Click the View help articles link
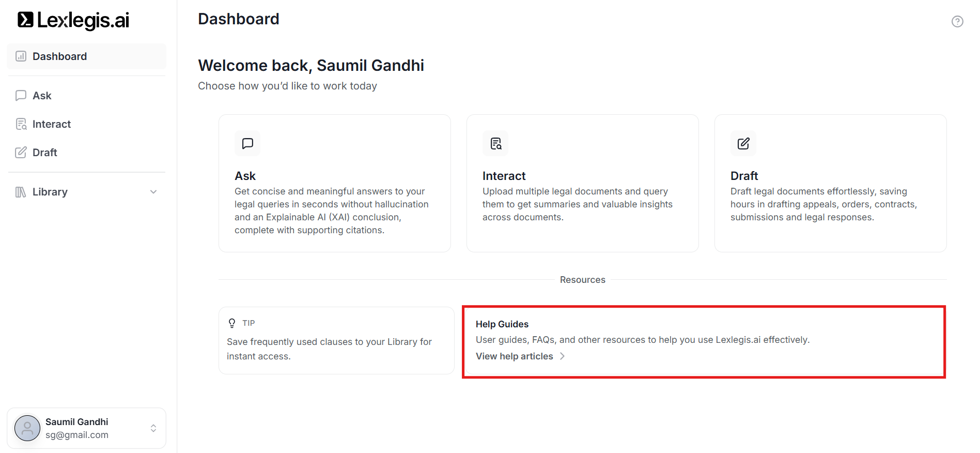 [514, 356]
